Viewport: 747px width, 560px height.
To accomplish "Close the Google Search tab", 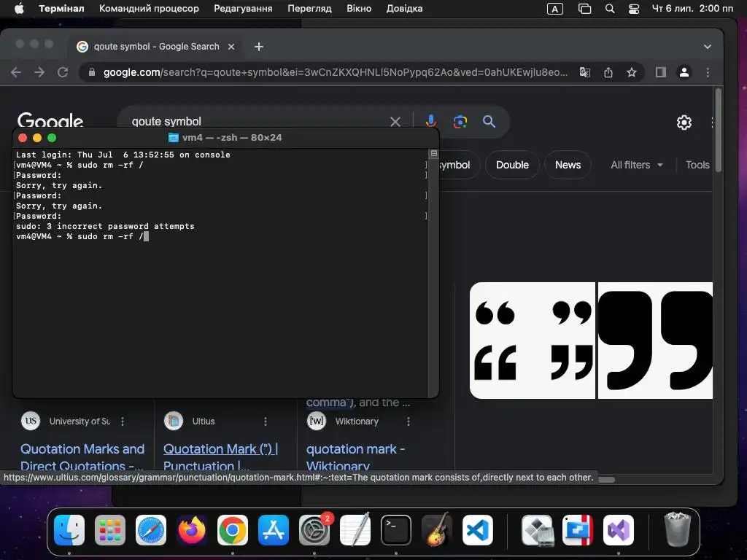I will (231, 47).
